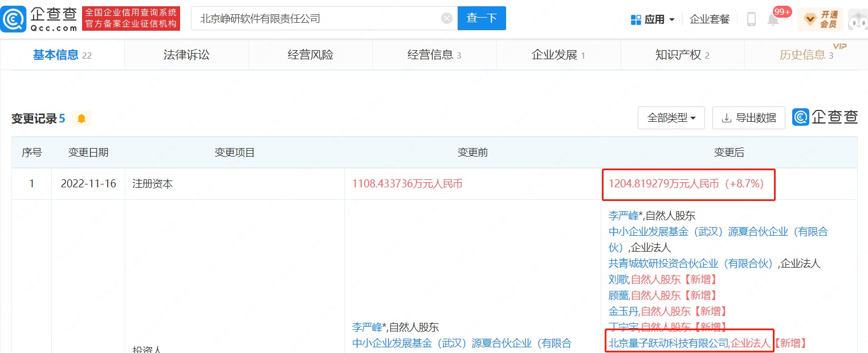
Task: Switch to 基本信息 tab
Action: pyautogui.click(x=62, y=55)
